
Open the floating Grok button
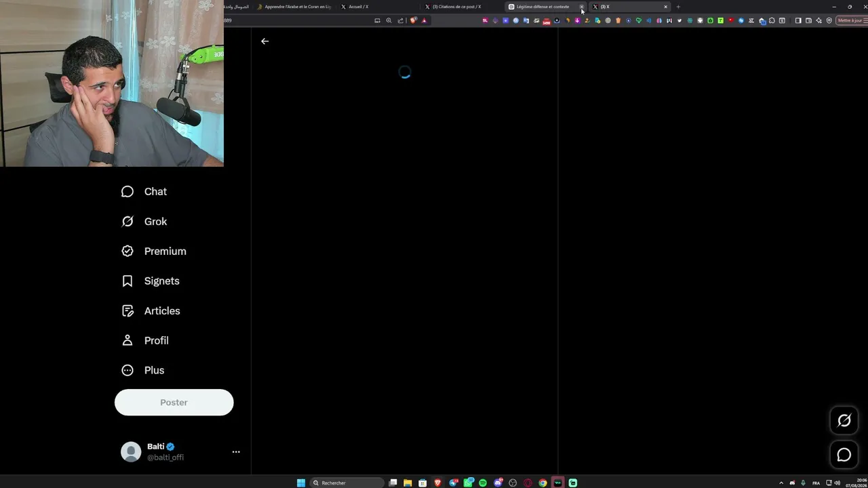click(844, 421)
